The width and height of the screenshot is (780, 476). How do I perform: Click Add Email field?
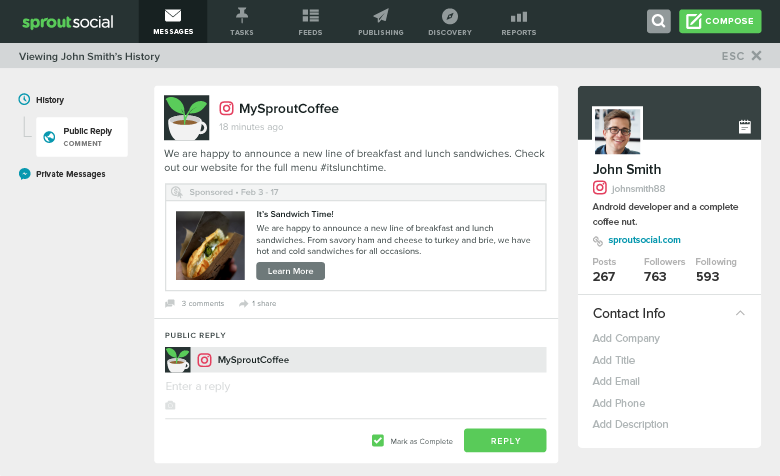pos(616,381)
